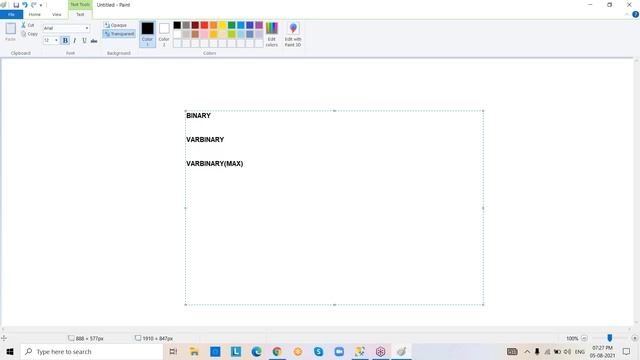
Task: Redo the last undone action
Action: (33, 5)
